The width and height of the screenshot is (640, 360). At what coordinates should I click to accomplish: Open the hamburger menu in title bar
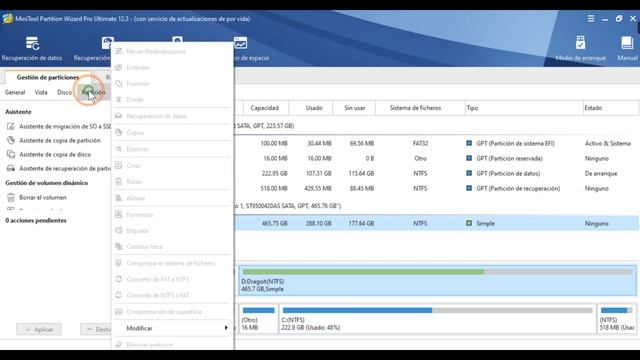tap(591, 19)
